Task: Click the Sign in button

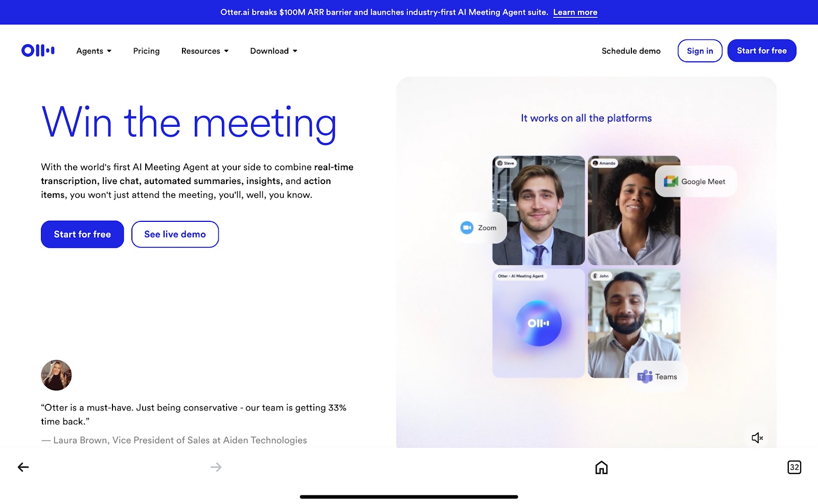Action: coord(700,51)
